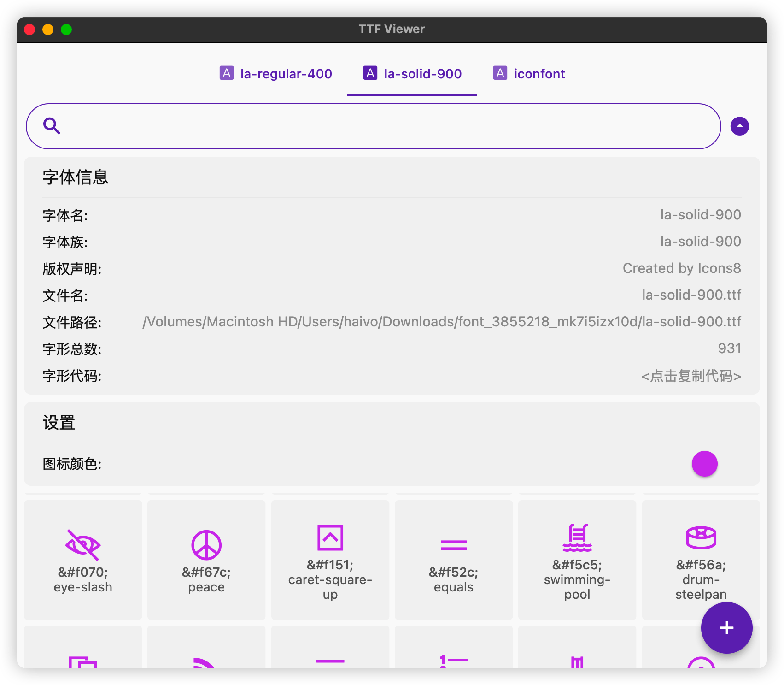
Task: Click the &#f56a; drum-steelpan label
Action: pos(701,579)
